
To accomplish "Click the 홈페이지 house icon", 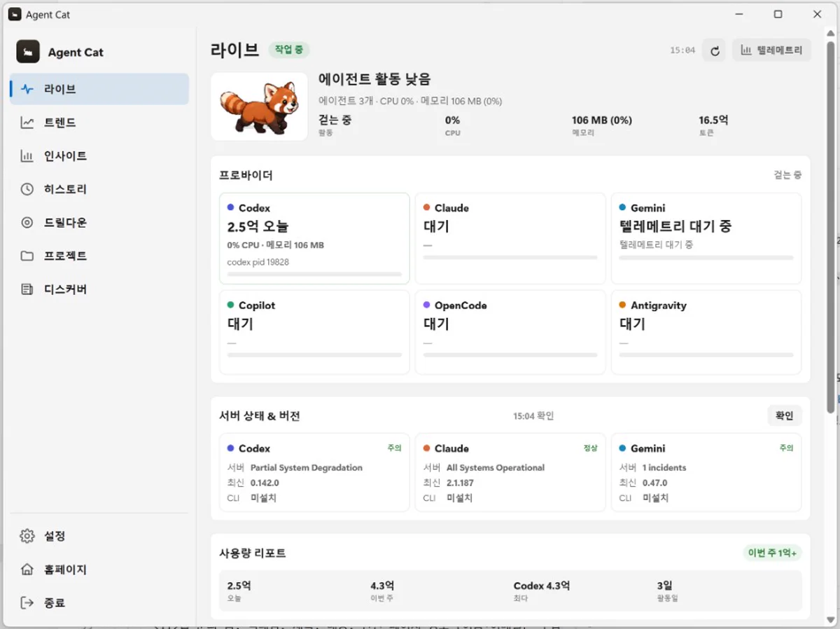I will [27, 569].
